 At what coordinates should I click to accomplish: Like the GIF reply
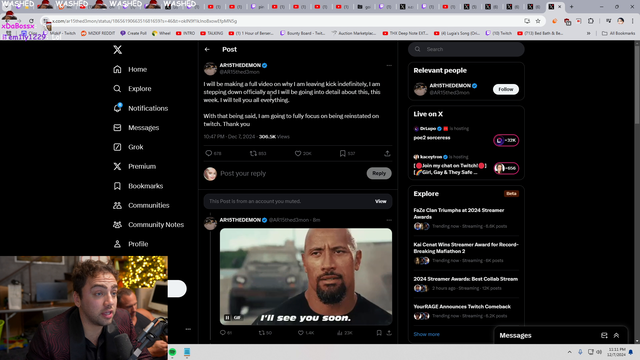300,333
